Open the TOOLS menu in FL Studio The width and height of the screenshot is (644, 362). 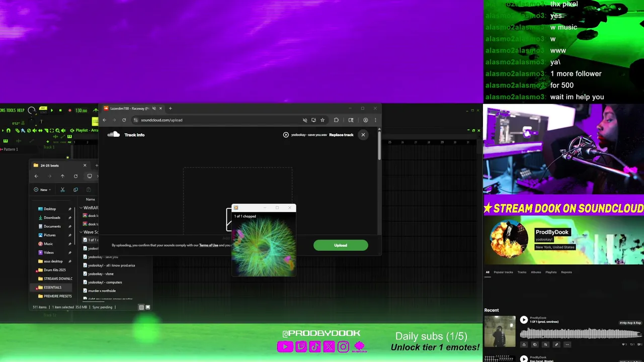(11, 110)
